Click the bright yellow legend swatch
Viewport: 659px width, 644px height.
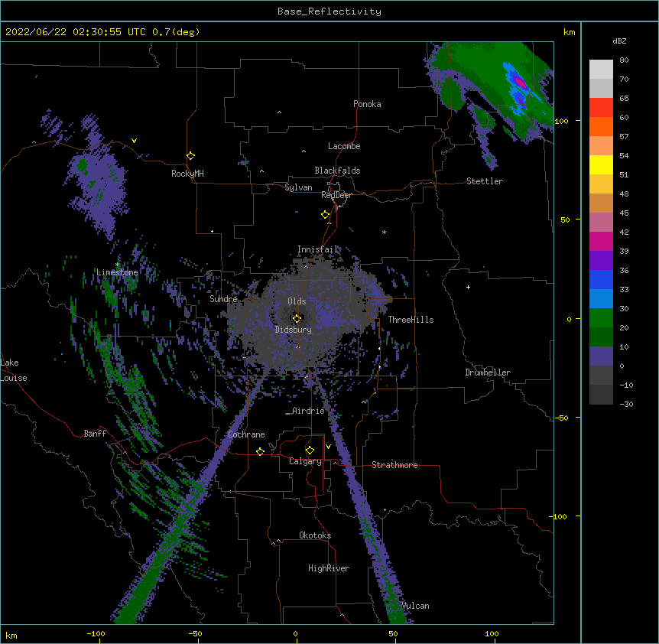601,164
